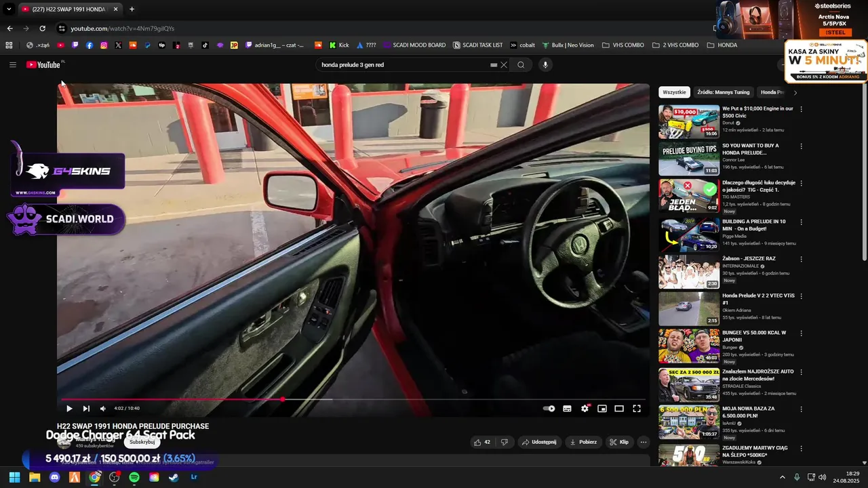Open the HONDA bookmarks folder
Viewport: 868px width, 488px height.
click(x=722, y=45)
